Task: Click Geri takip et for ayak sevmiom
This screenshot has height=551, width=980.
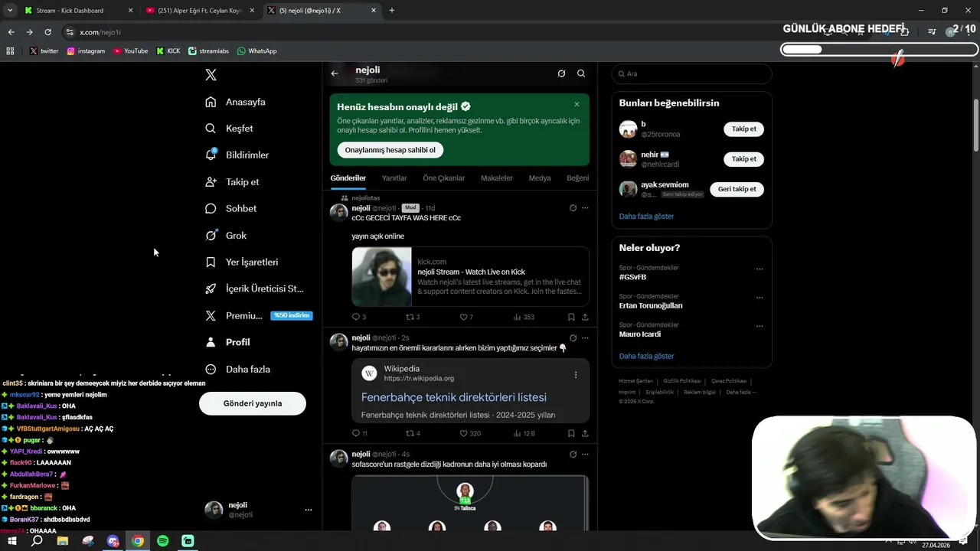Action: pyautogui.click(x=737, y=189)
